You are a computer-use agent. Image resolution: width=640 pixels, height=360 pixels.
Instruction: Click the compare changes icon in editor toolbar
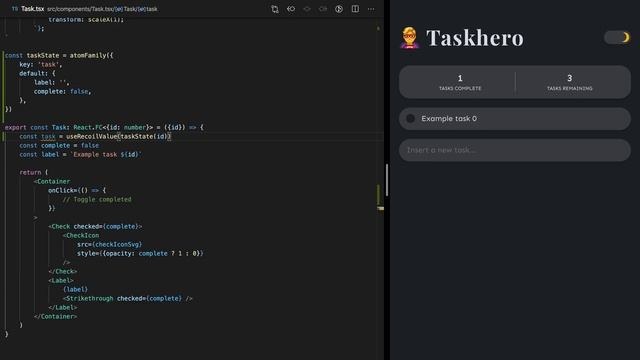coord(275,9)
